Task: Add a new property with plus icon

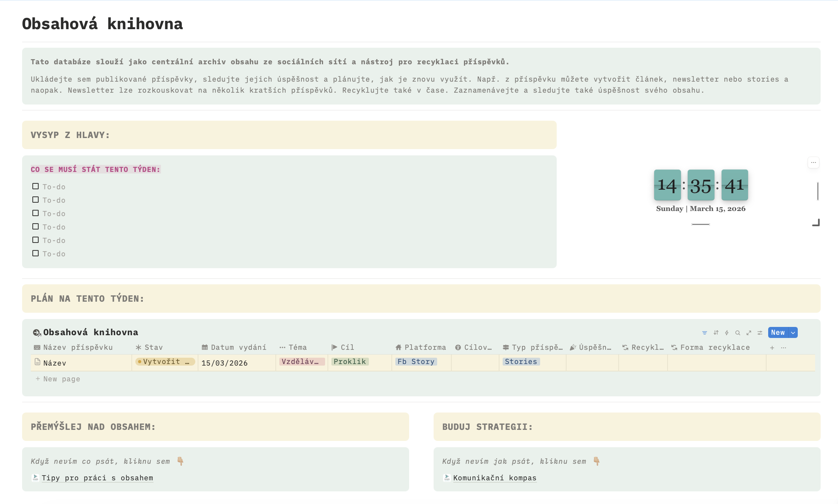Action: (x=772, y=348)
